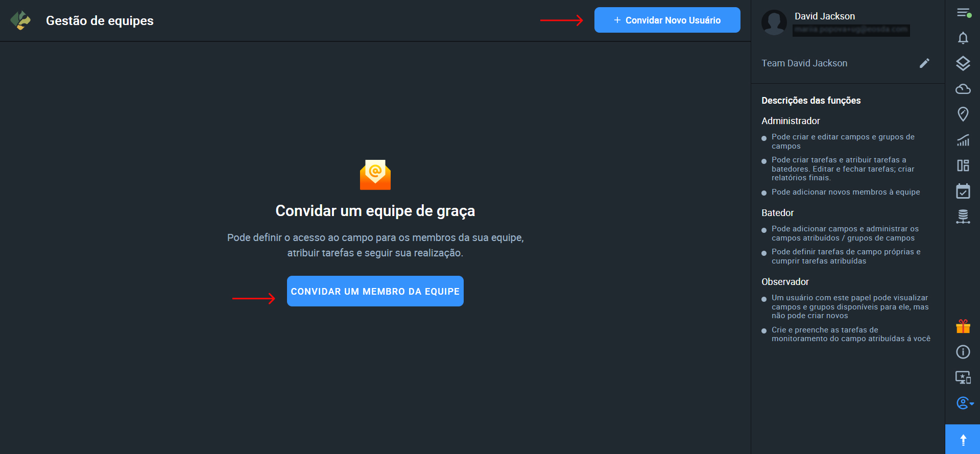Open the calendar checkmark icon

click(963, 192)
